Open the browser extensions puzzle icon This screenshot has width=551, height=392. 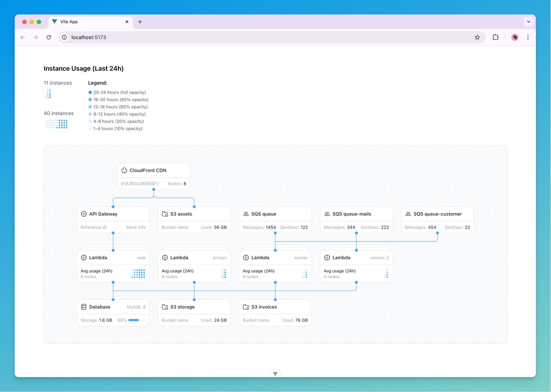[495, 37]
